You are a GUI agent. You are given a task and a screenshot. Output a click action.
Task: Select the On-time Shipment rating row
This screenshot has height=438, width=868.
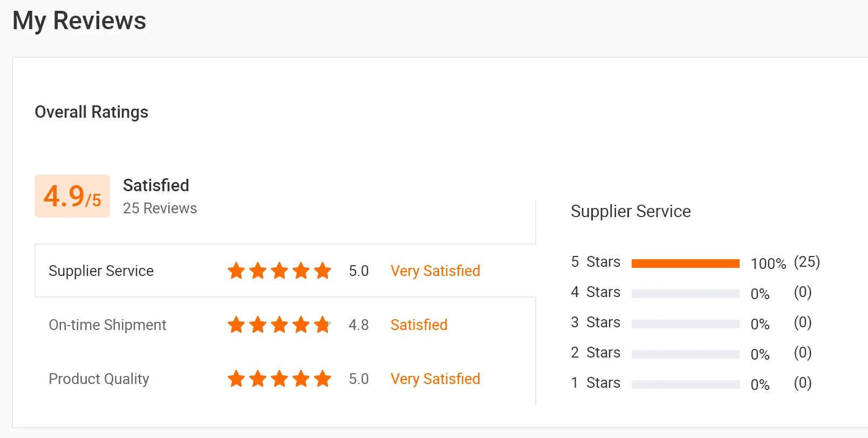107,325
